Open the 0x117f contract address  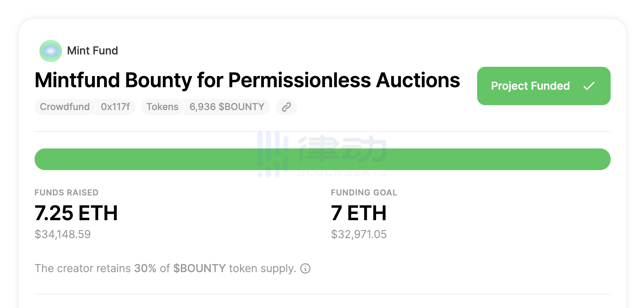click(115, 107)
